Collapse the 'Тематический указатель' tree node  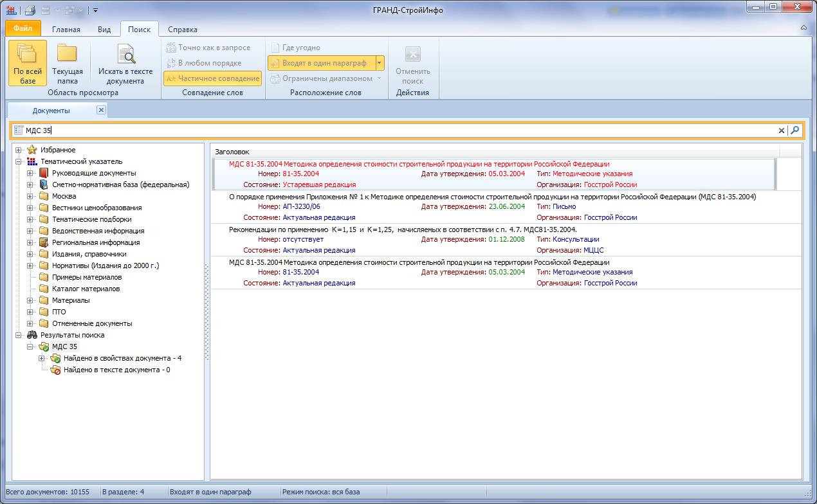(19, 162)
